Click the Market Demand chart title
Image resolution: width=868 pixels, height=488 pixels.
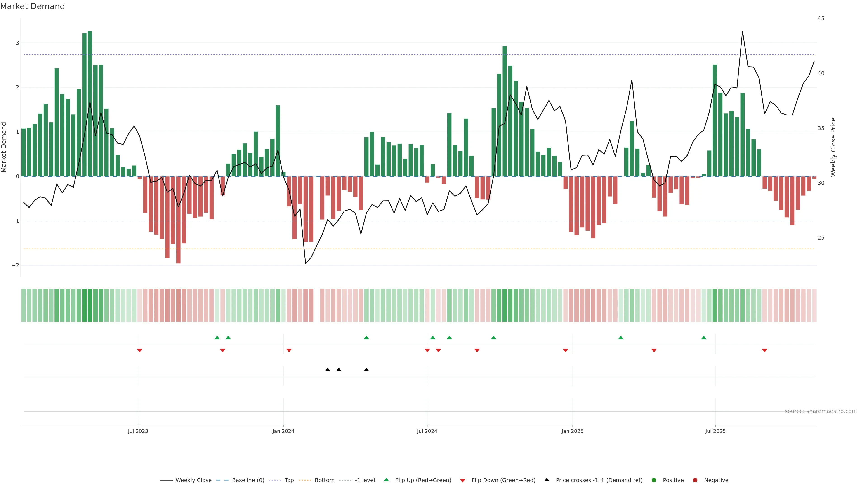(x=32, y=6)
